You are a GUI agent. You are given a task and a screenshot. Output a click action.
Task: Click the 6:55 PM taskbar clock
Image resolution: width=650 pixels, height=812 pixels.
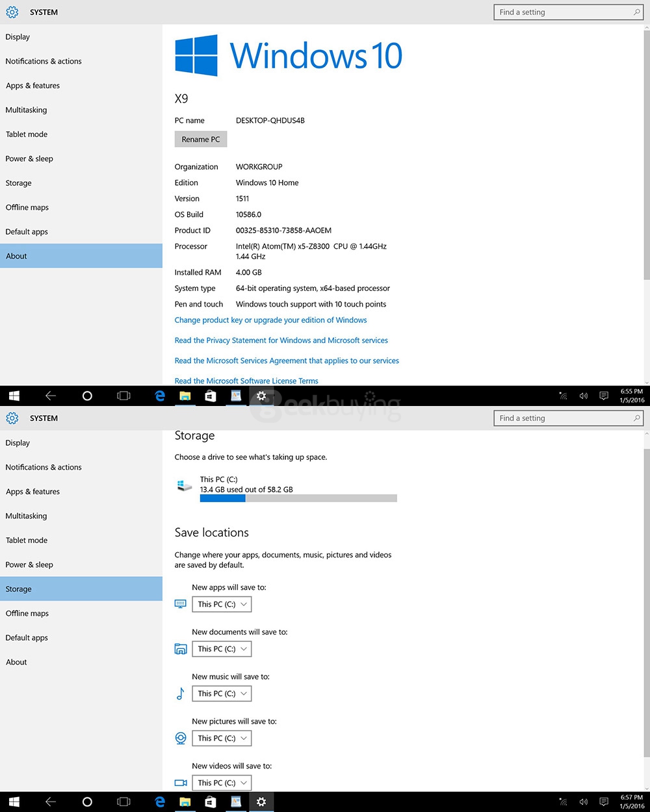click(632, 396)
